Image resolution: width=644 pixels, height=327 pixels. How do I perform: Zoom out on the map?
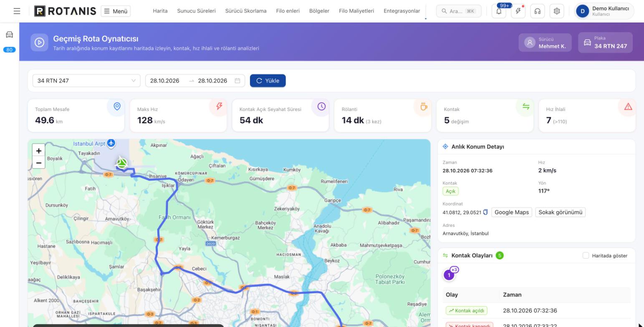tap(38, 163)
